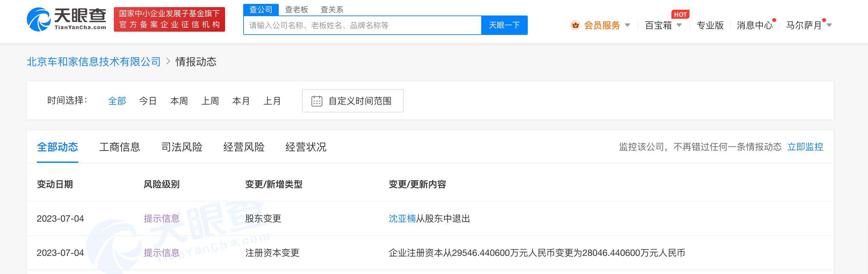Click the company name search input field

pos(362,25)
